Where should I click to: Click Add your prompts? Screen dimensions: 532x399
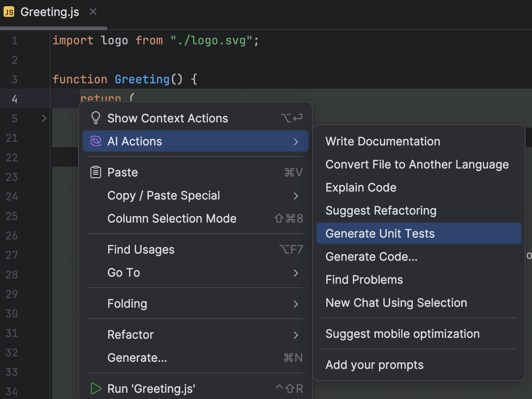(x=376, y=364)
